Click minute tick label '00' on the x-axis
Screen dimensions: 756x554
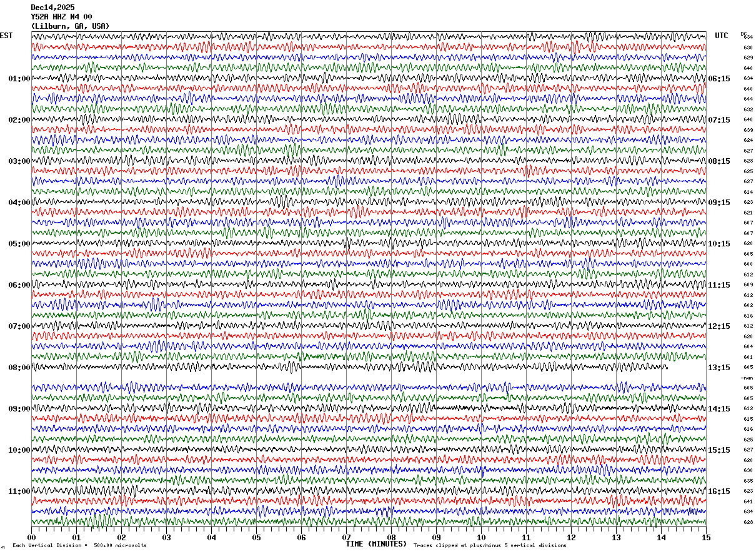click(x=31, y=538)
